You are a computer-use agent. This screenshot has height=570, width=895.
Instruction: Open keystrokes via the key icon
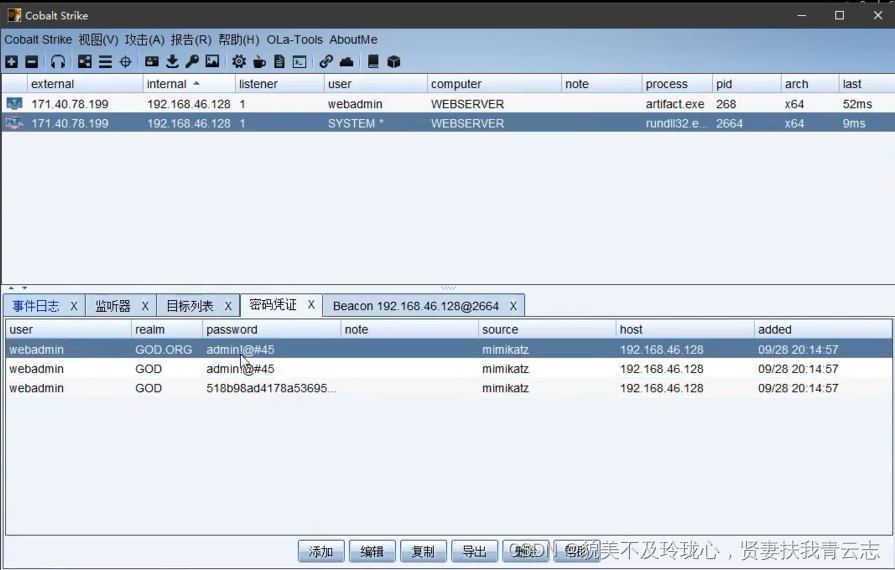tap(192, 62)
